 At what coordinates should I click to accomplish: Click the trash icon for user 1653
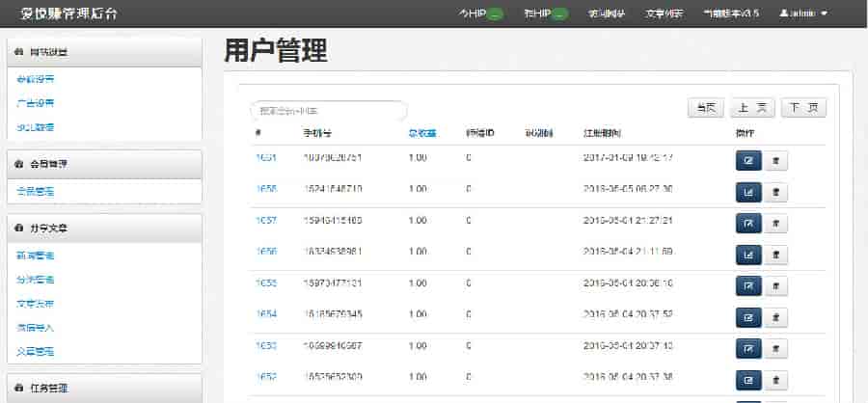[776, 348]
